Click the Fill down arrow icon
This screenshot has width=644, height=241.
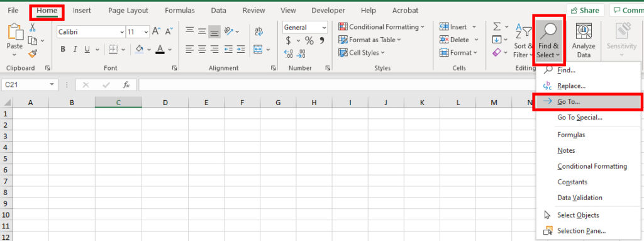coord(497,40)
